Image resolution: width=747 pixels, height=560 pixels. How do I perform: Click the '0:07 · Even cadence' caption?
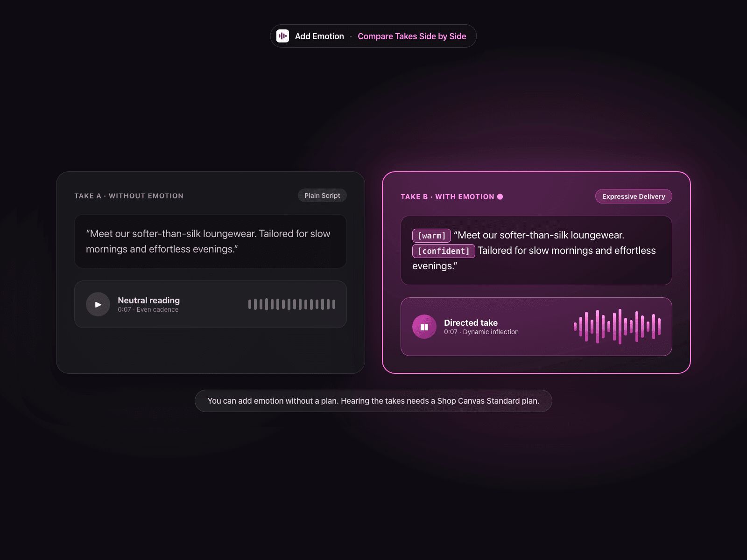[148, 309]
